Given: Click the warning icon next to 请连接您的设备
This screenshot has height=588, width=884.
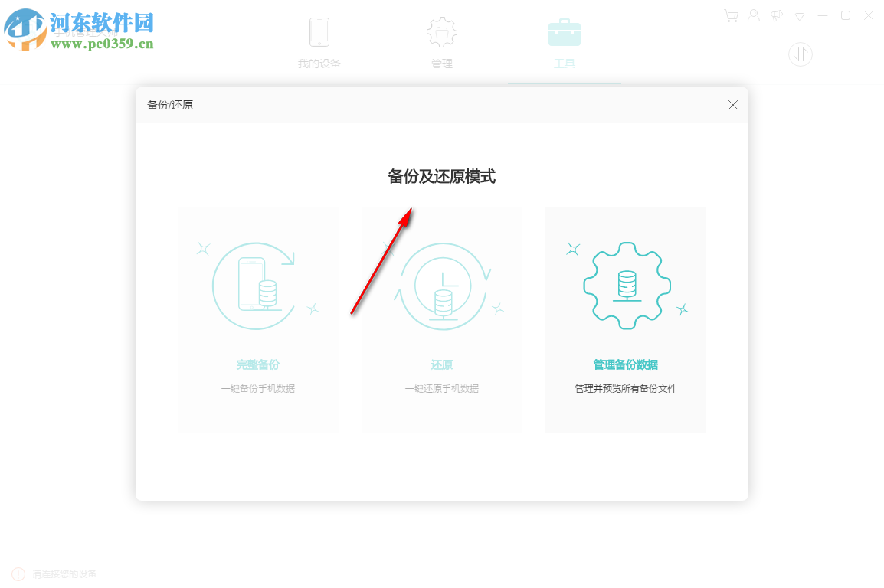Looking at the screenshot, I should point(17,573).
